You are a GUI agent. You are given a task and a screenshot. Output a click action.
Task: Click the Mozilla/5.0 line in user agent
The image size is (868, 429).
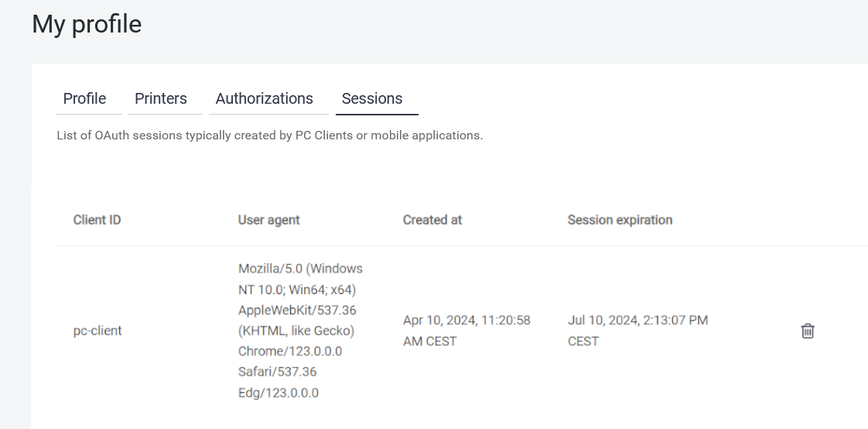pyautogui.click(x=300, y=269)
